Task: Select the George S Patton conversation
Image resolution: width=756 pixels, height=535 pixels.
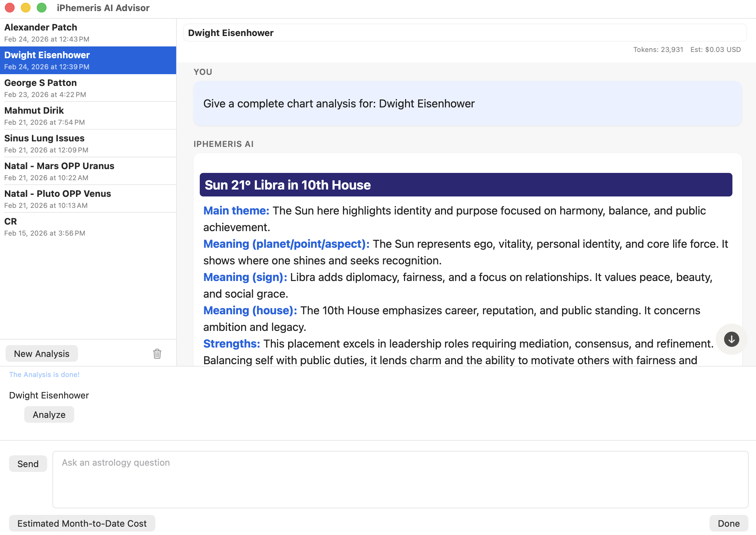Action: 88,88
